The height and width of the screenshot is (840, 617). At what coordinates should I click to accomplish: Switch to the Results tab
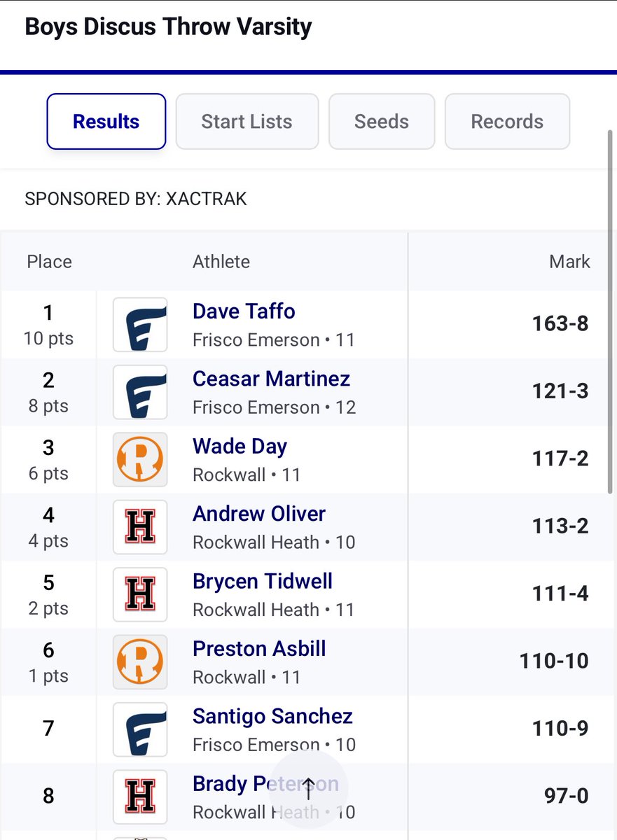(x=106, y=122)
